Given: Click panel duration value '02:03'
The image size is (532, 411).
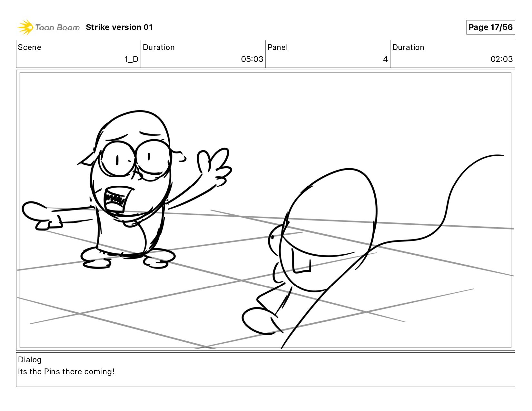Looking at the screenshot, I should (x=502, y=59).
